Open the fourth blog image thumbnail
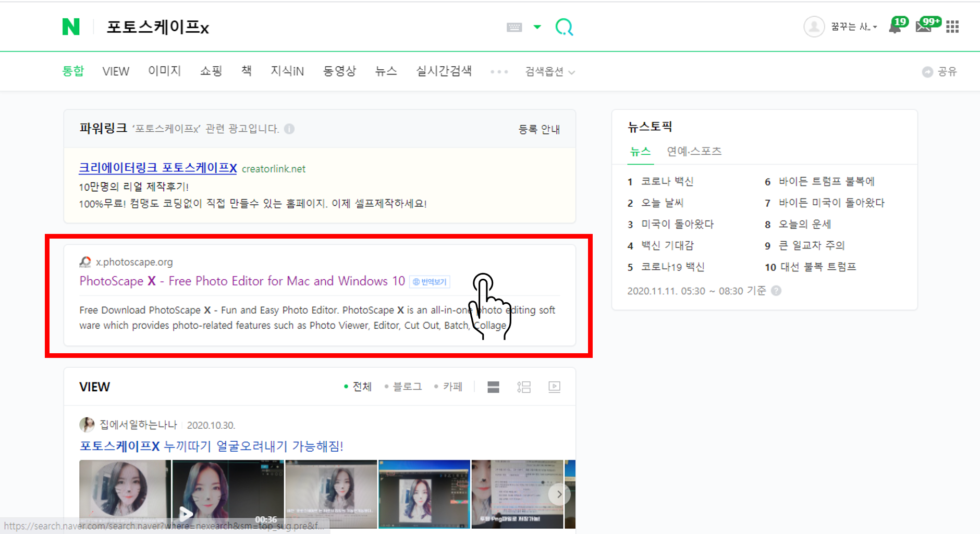 point(424,494)
